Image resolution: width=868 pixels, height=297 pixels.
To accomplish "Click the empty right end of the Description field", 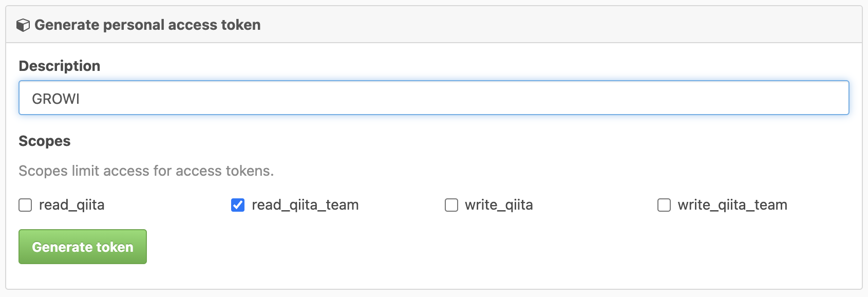I will (x=719, y=98).
